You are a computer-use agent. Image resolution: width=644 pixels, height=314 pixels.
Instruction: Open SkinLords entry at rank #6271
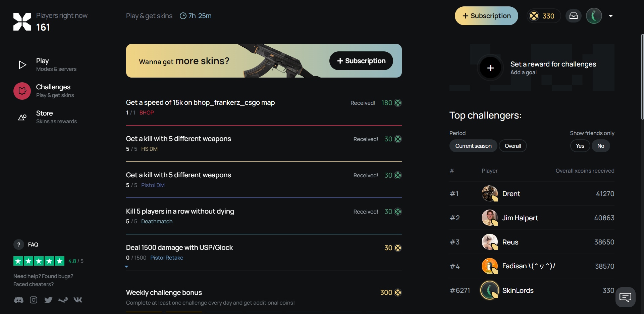click(532, 290)
